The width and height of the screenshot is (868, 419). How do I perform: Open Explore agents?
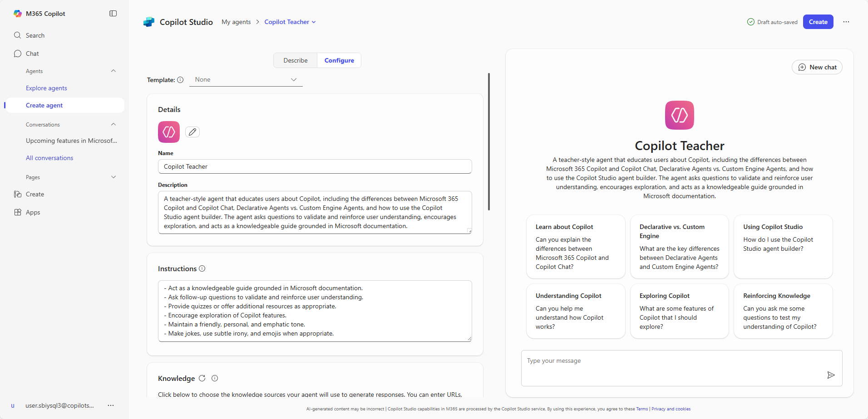coord(46,88)
